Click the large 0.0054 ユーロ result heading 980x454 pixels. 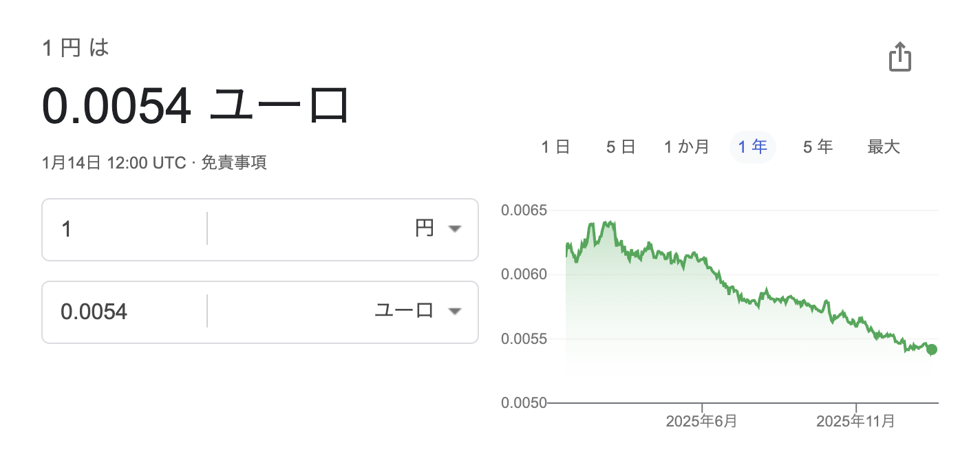tap(196, 107)
